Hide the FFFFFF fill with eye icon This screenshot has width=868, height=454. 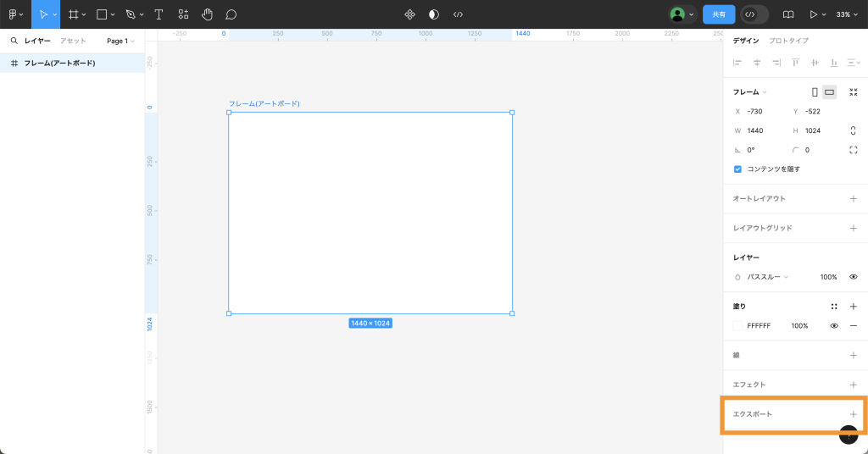834,325
